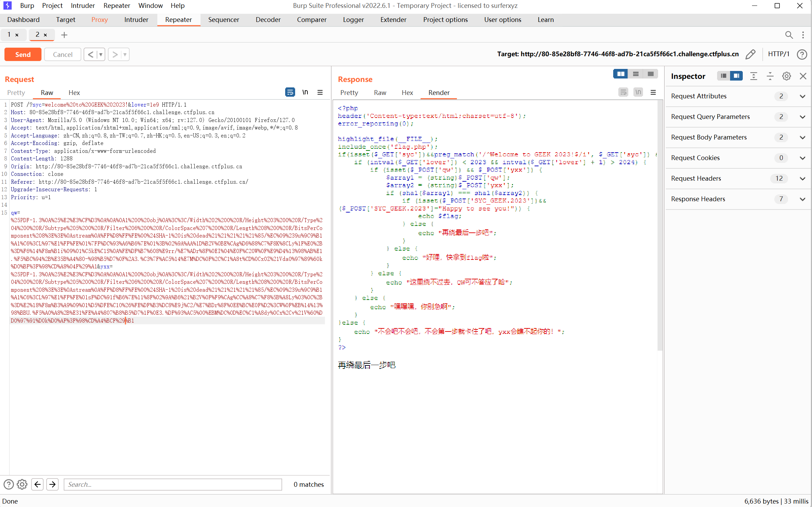Go forward to next request in history
The height and width of the screenshot is (507, 812).
pyautogui.click(x=115, y=55)
